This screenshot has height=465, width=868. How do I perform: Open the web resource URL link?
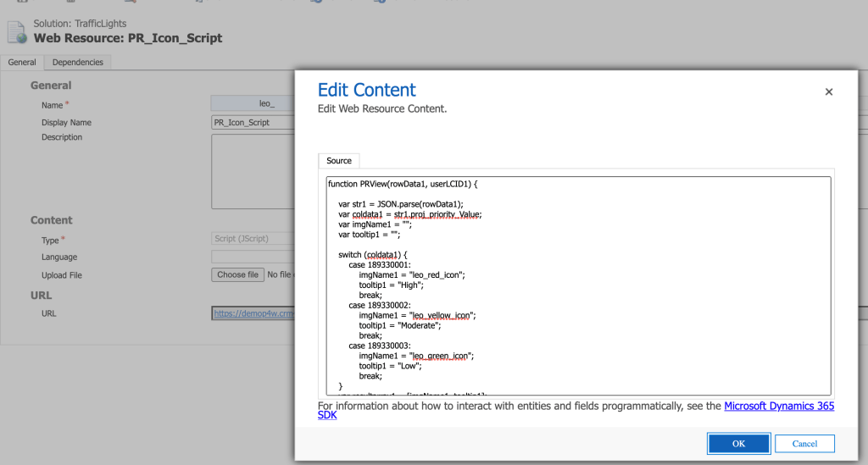tap(253, 313)
